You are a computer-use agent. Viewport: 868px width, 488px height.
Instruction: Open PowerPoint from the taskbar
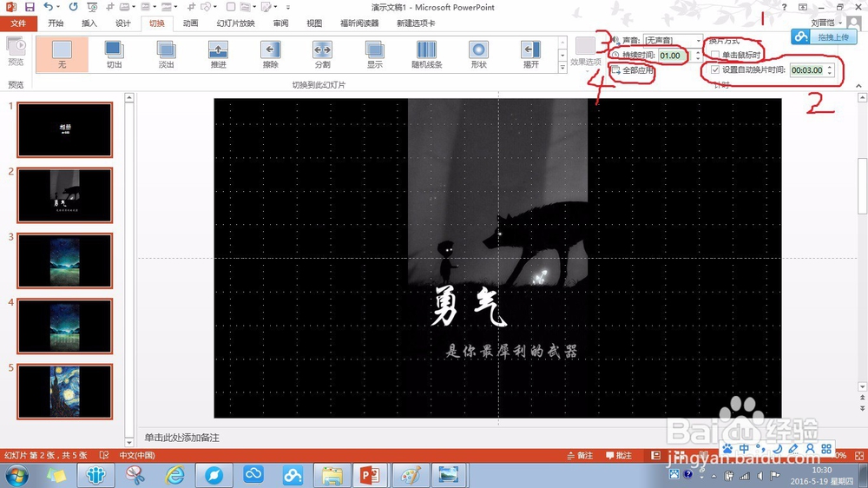click(369, 475)
